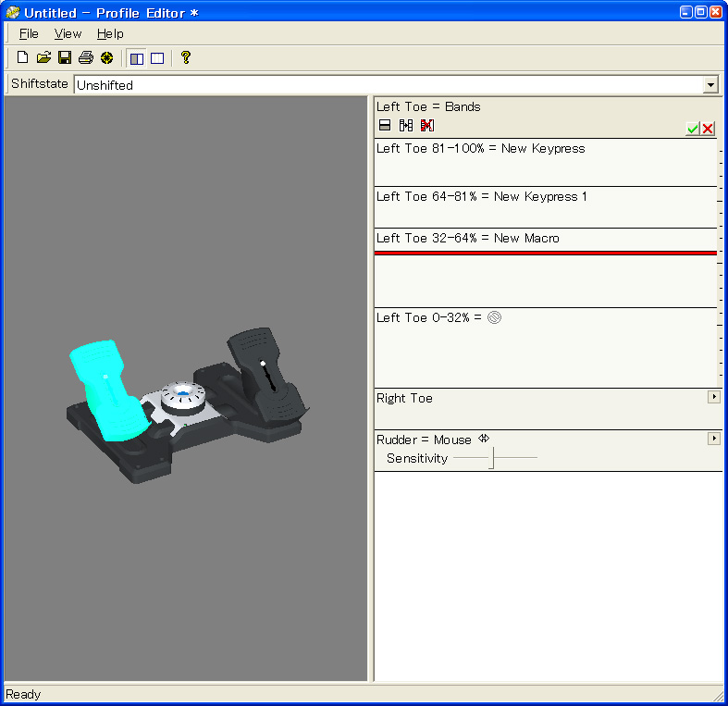Create a new profile with New icon
Image resolution: width=728 pixels, height=706 pixels.
pyautogui.click(x=22, y=57)
